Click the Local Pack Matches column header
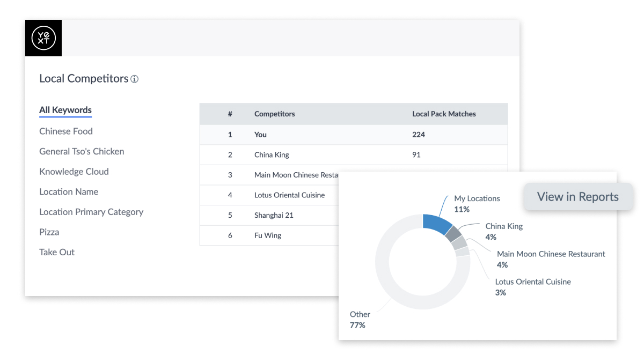The width and height of the screenshot is (644, 362). 444,114
